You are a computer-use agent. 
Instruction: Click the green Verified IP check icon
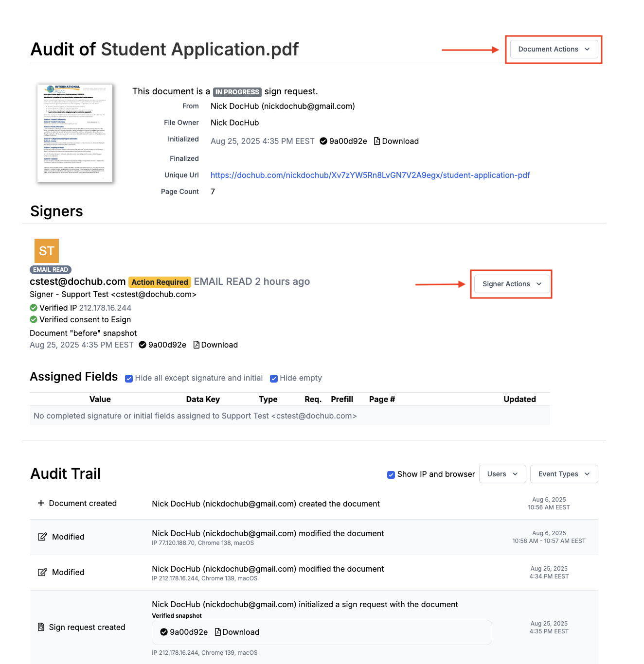(34, 308)
